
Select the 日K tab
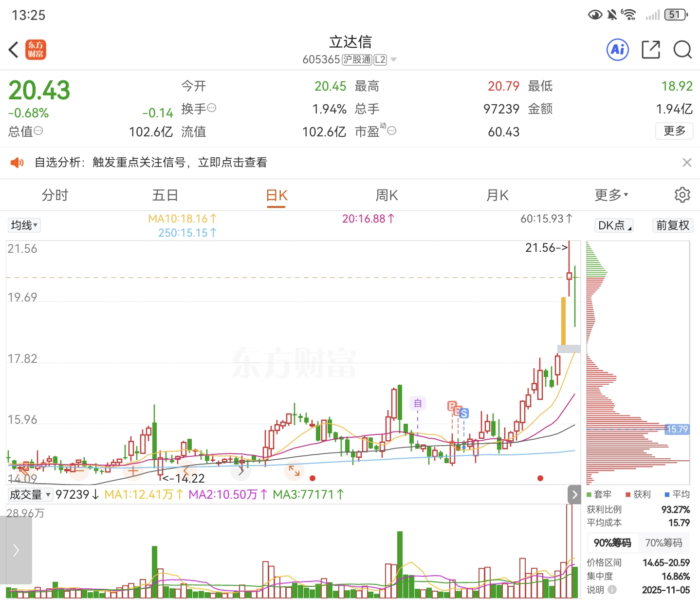coord(276,195)
